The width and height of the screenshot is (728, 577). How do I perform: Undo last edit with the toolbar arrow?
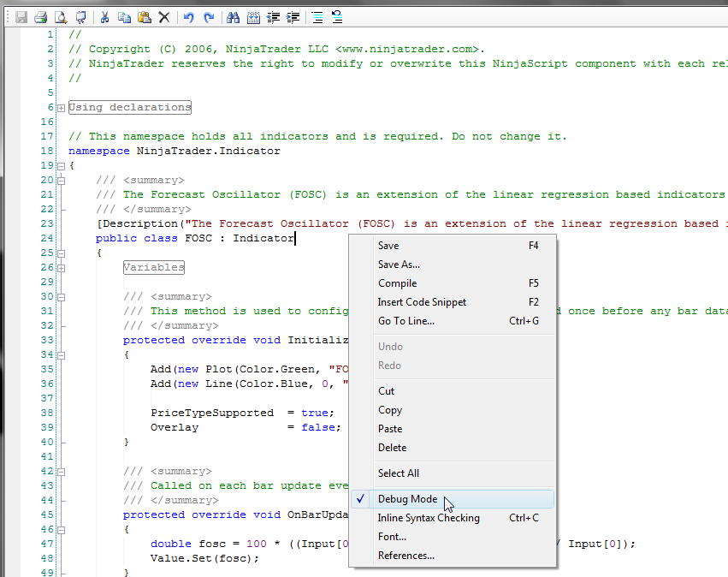click(188, 16)
